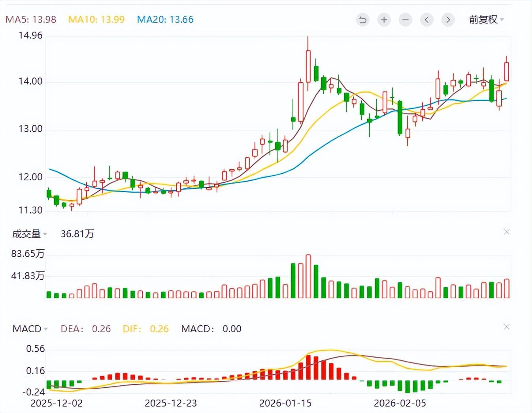Open the 前复权 adjustment dropdown

(x=486, y=20)
